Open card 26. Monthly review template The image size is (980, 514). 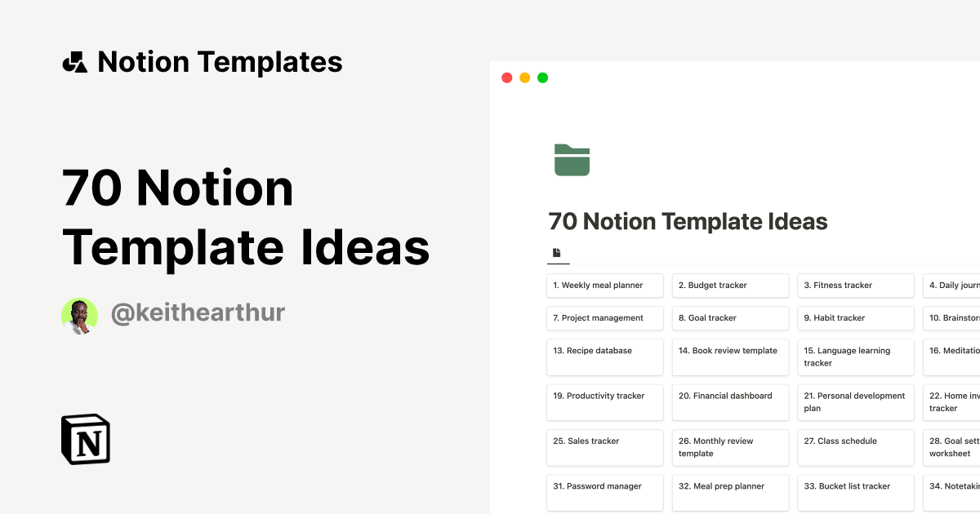[x=731, y=447]
